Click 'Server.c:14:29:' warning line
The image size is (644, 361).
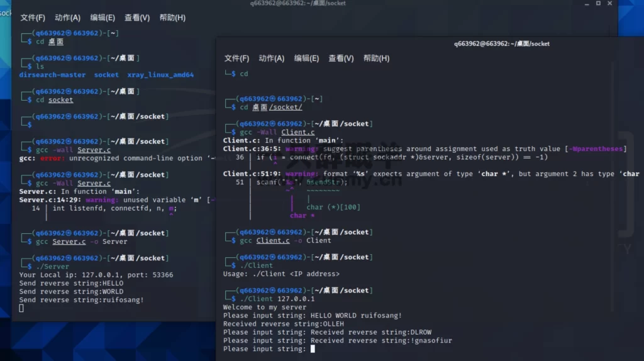tap(117, 200)
